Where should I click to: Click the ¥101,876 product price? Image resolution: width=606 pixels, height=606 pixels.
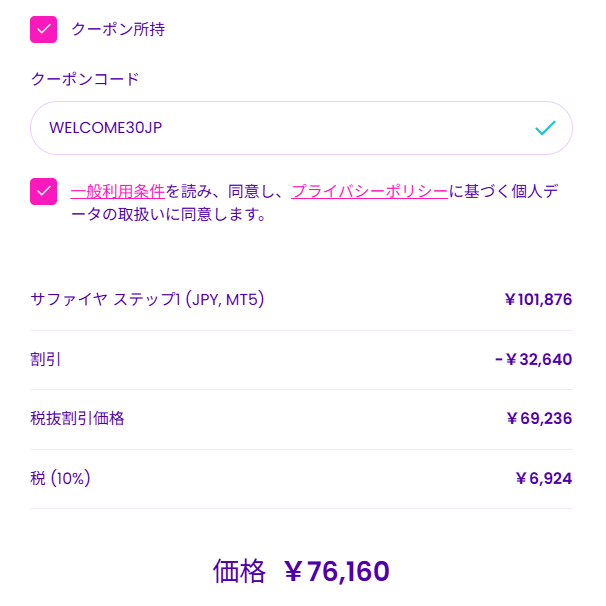(x=538, y=299)
